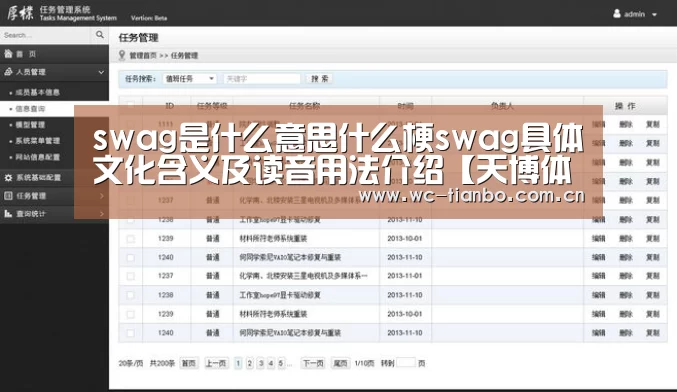This screenshot has height=392, width=677.
Task: Click the 任务管理 page title text
Action: click(139, 38)
